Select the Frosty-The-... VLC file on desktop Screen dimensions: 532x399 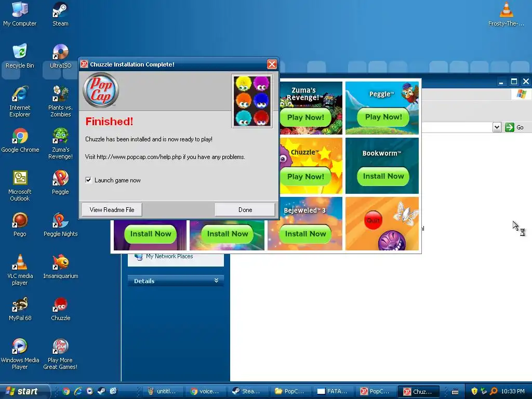506,14
